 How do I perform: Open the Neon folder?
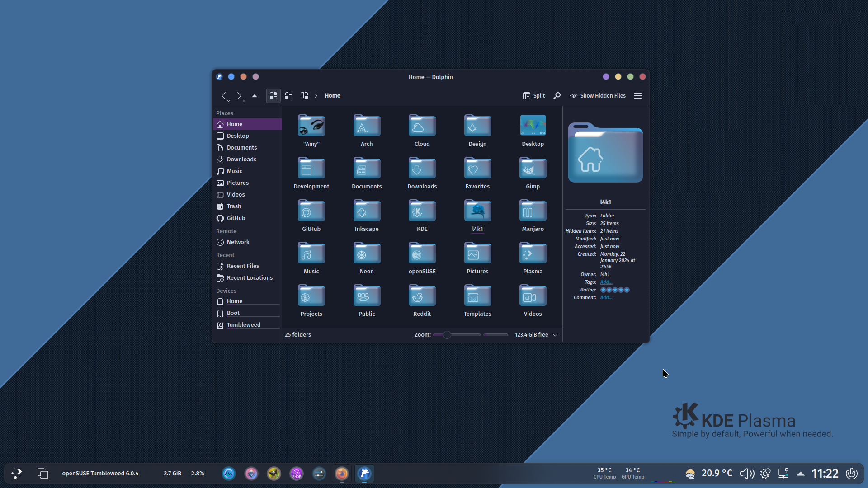tap(367, 258)
